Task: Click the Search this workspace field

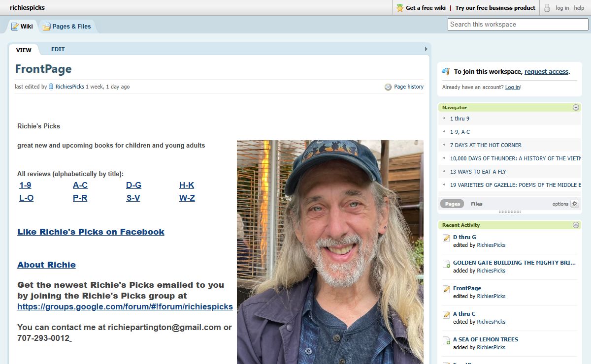Action: click(x=518, y=24)
